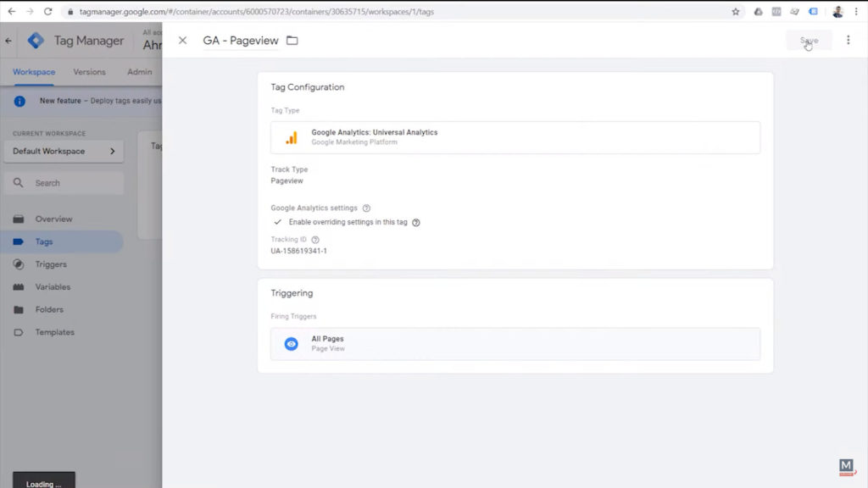Open the Tags section in sidebar
Viewport: 868px width, 488px height.
44,241
